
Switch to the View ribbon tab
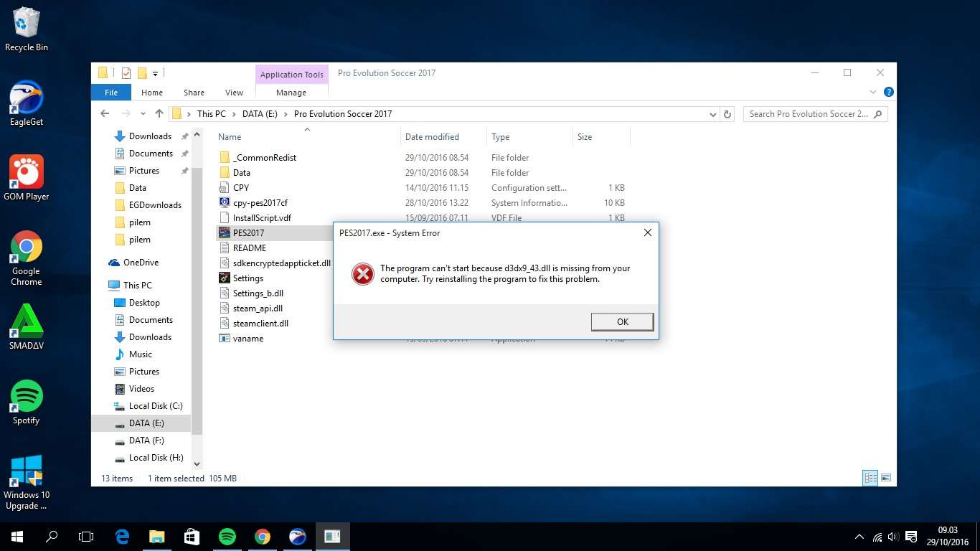coord(235,93)
